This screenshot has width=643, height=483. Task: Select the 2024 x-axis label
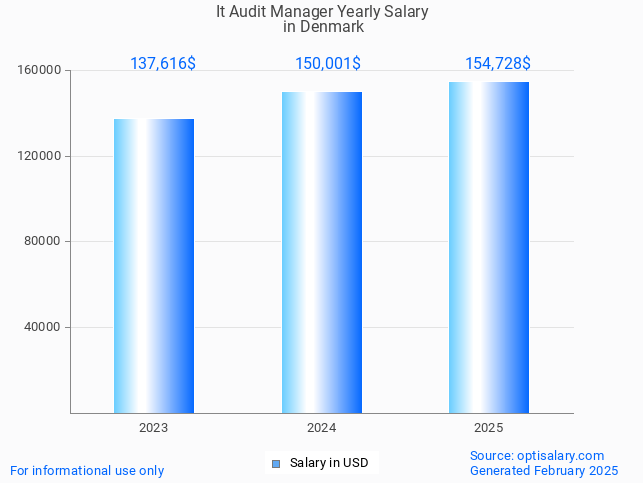322,427
